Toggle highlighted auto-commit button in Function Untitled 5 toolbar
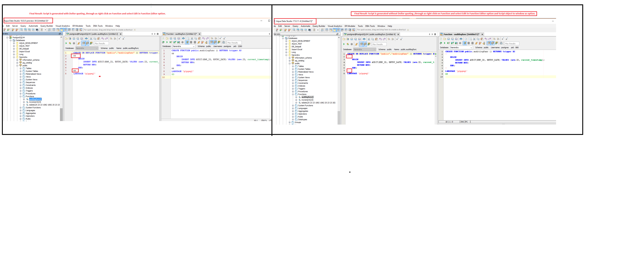The width and height of the screenshot is (644, 274). 465,43
